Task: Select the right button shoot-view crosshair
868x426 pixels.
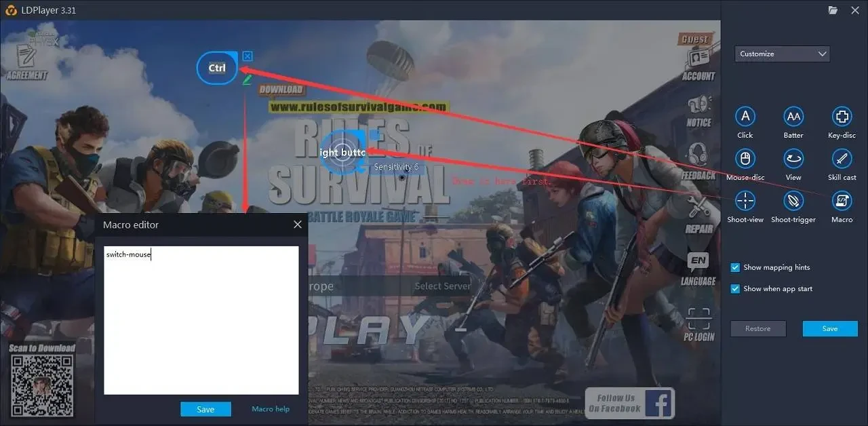Action: coord(344,153)
